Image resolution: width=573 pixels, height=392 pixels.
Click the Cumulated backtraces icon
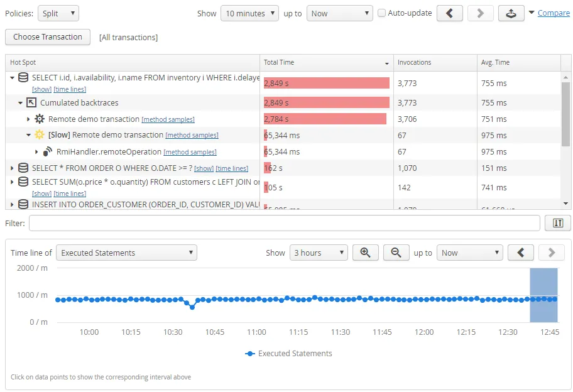tap(31, 102)
